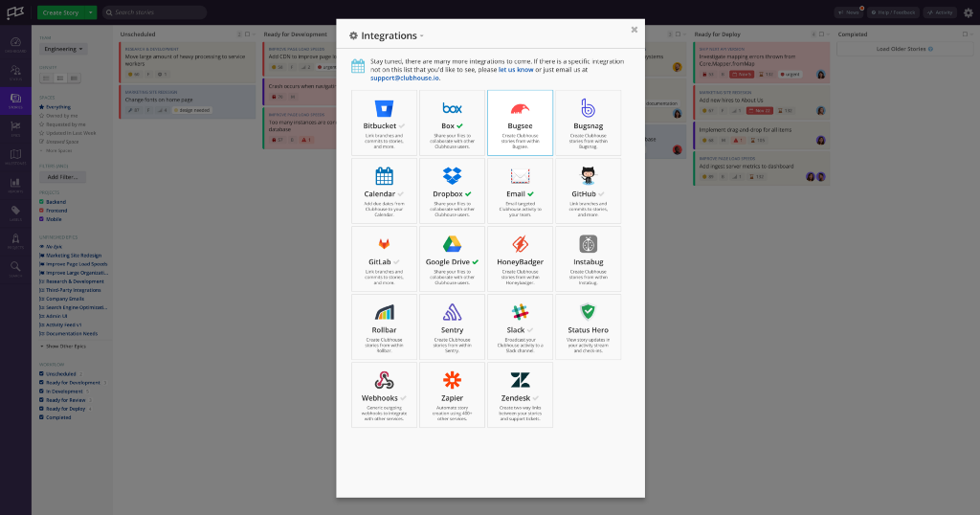Open the Create Story dropdown arrow
980x515 pixels.
(x=91, y=12)
